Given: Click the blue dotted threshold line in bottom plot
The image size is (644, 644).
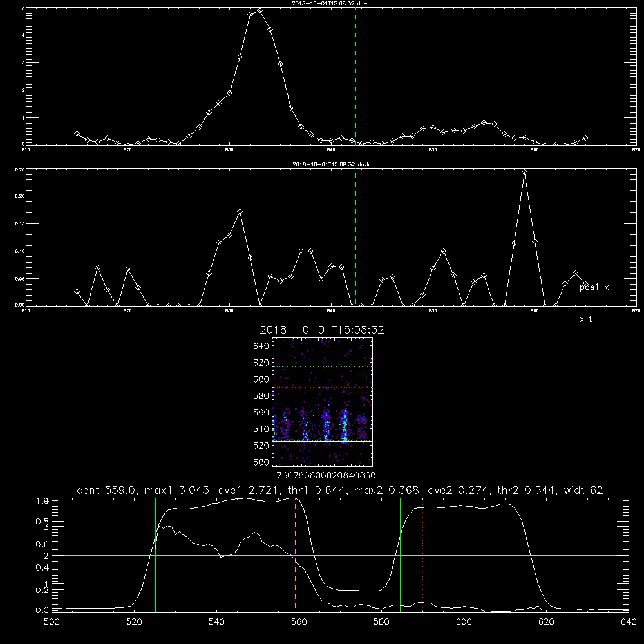Looking at the screenshot, I should click(x=340, y=594).
